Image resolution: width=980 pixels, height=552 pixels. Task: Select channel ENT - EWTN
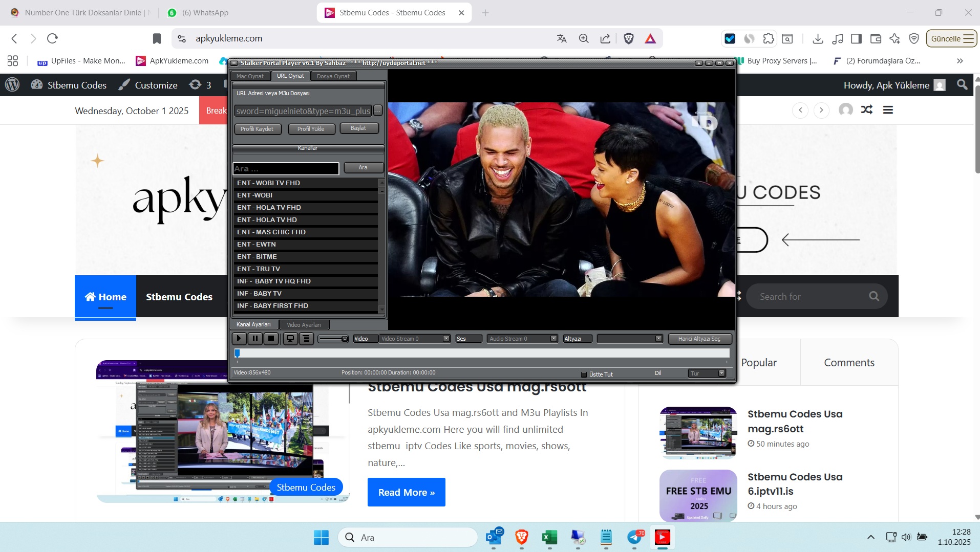(306, 245)
